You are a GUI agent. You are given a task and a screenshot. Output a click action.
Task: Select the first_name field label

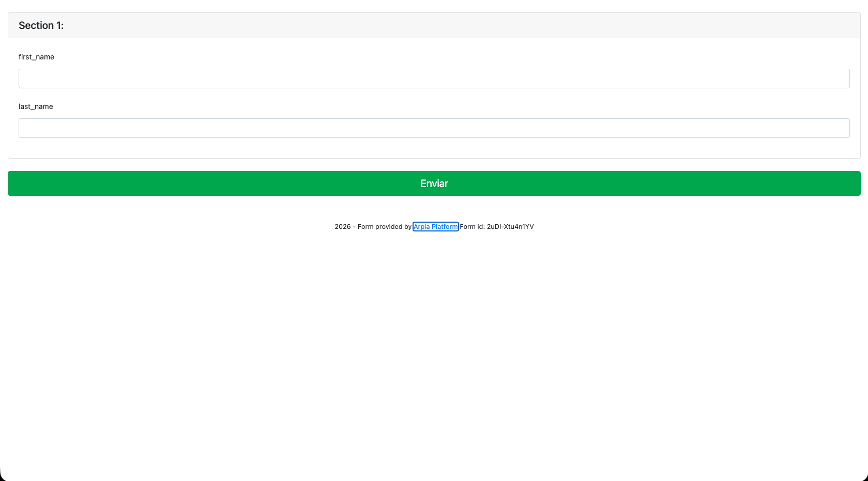(x=36, y=57)
